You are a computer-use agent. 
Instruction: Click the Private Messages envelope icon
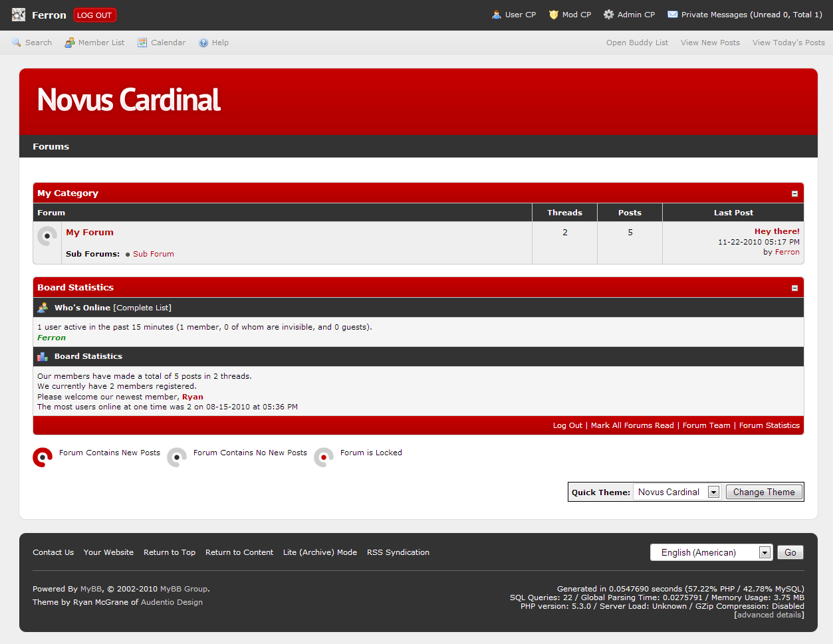pyautogui.click(x=673, y=15)
